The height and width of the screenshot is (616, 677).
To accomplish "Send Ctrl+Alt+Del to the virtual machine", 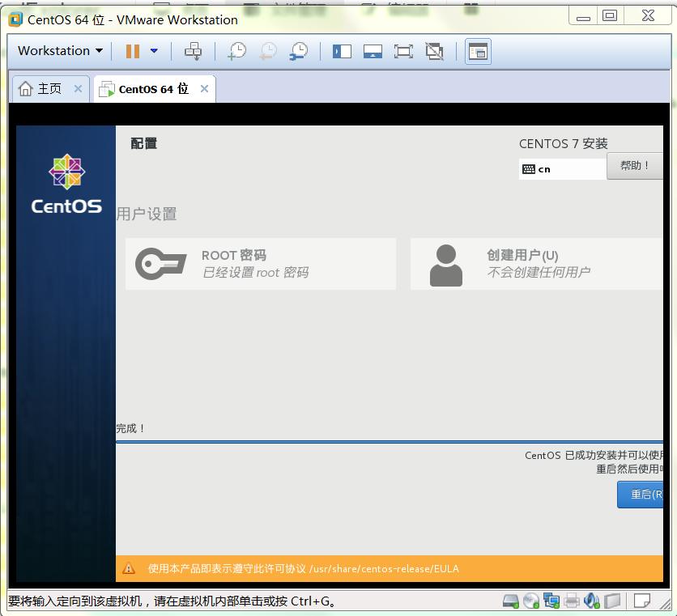I will tap(193, 51).
